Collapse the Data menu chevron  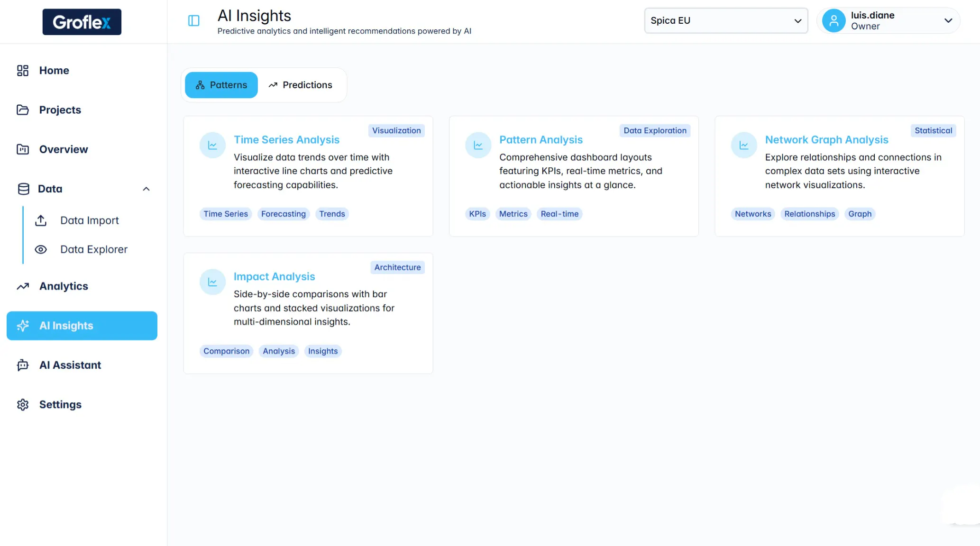tap(146, 189)
